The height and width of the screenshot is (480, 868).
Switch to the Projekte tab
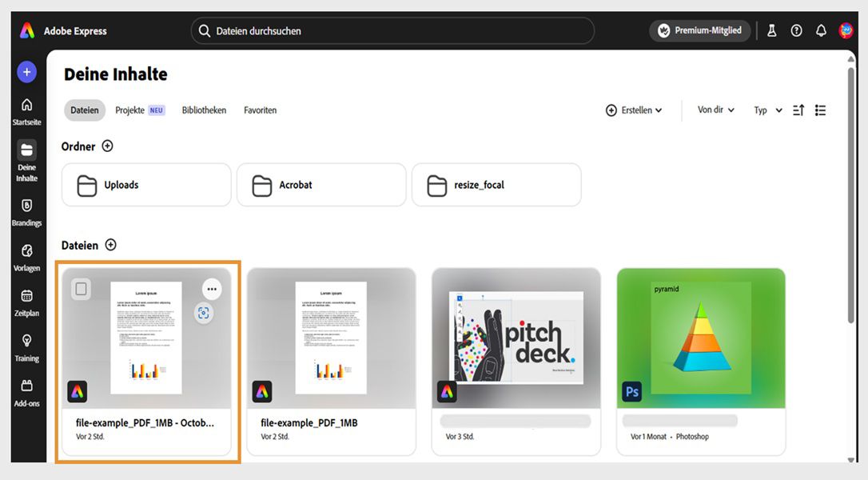coord(129,110)
